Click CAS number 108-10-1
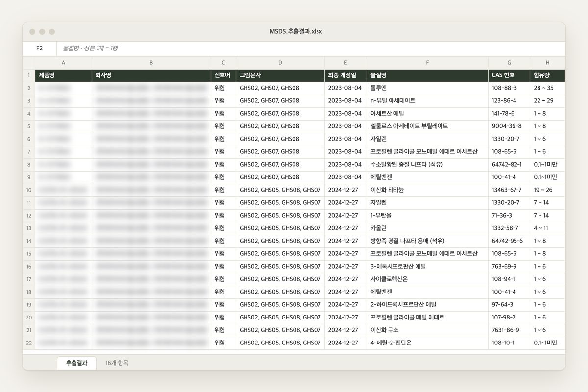 [x=509, y=343]
